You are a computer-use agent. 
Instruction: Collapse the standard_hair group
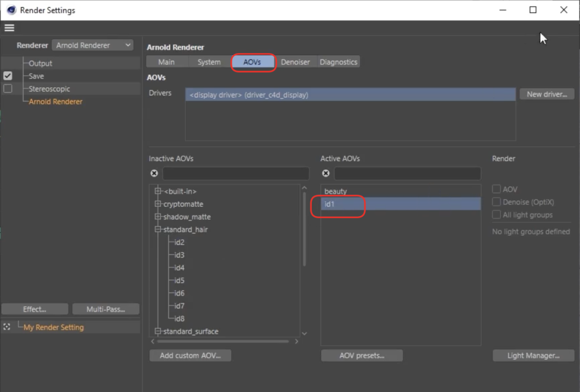(158, 229)
